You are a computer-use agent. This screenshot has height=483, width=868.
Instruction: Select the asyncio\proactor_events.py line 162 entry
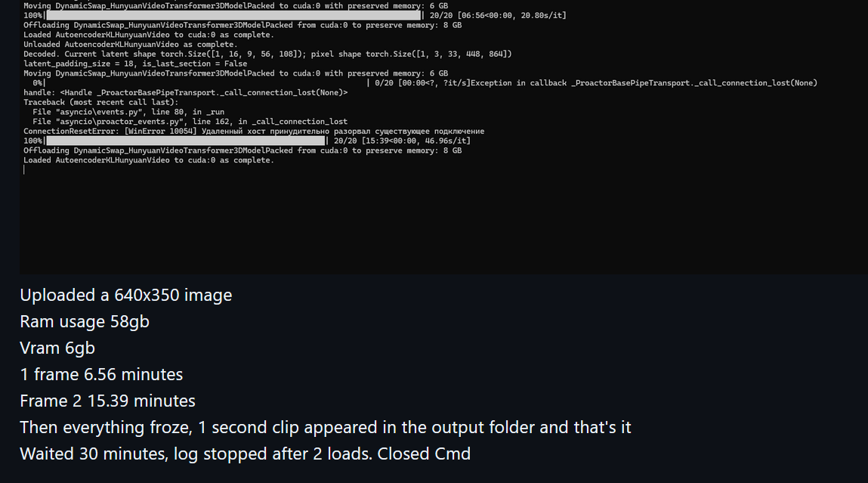190,121
